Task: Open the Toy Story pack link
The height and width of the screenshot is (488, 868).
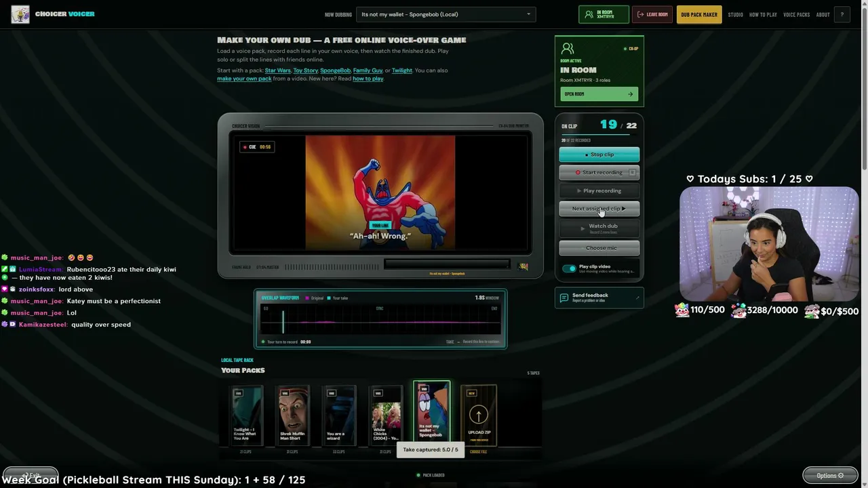Action: [x=306, y=70]
